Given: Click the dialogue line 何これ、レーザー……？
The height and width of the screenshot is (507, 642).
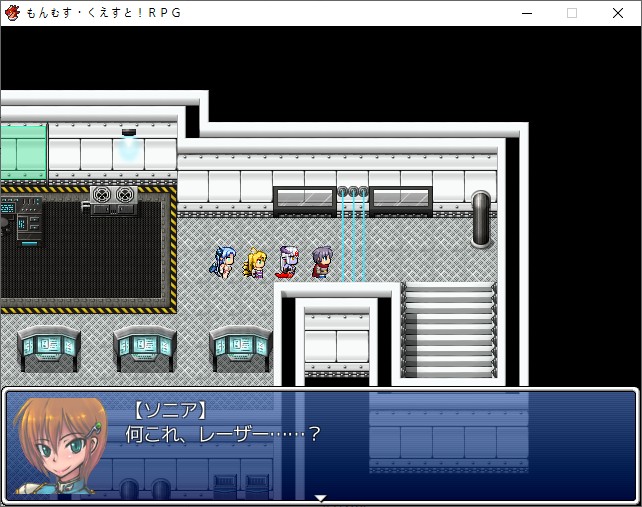Looking at the screenshot, I should point(223,434).
